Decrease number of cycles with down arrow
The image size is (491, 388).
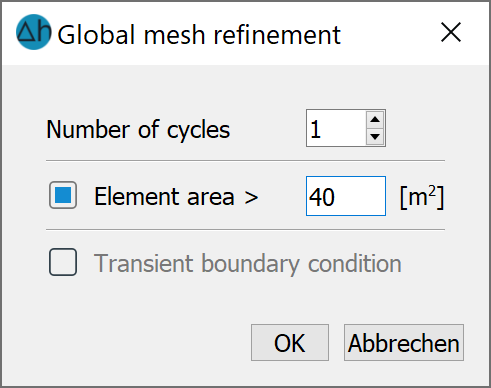pyautogui.click(x=375, y=136)
